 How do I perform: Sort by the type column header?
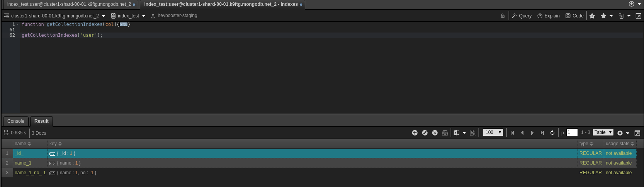click(x=591, y=144)
